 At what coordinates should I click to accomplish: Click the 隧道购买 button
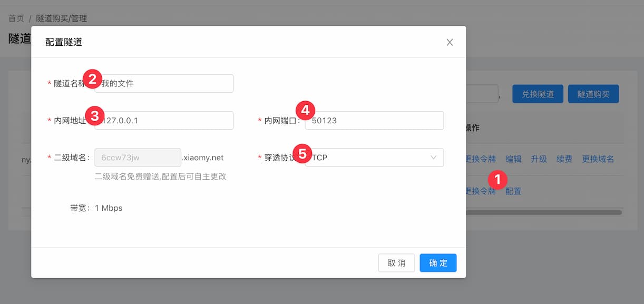[x=593, y=94]
